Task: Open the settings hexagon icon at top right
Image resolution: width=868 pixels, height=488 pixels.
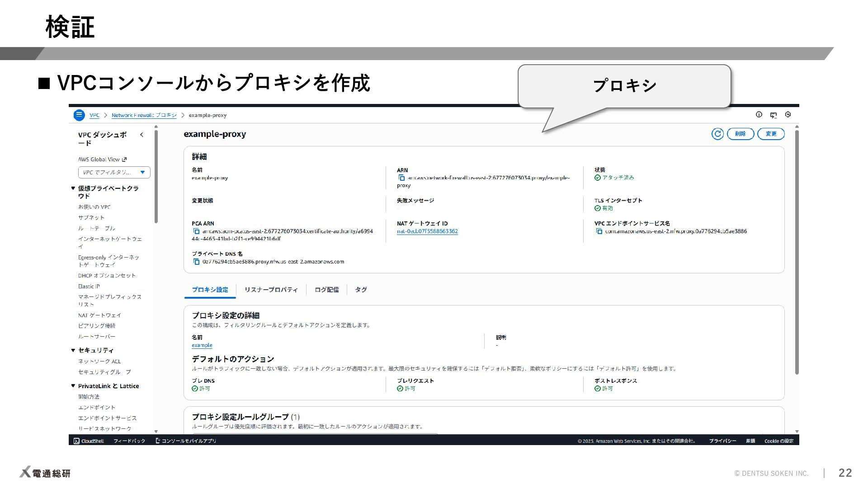Action: click(x=788, y=115)
